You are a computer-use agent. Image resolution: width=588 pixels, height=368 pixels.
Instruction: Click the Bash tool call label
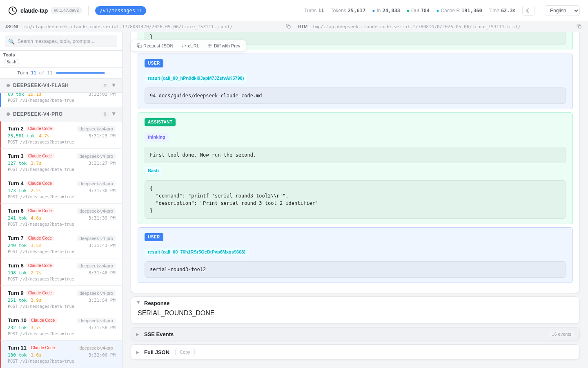pyautogui.click(x=153, y=171)
